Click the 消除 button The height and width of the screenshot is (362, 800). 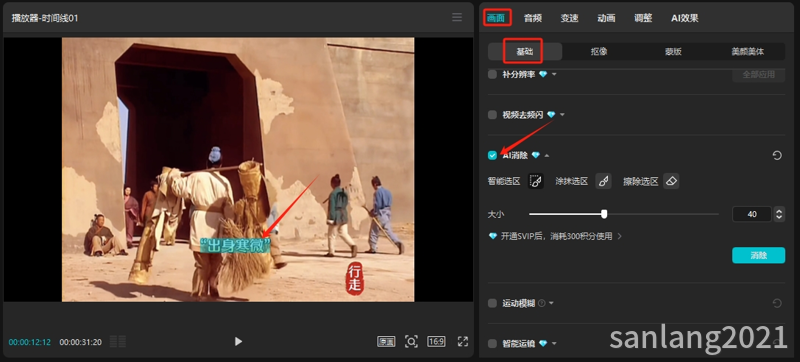coord(759,255)
